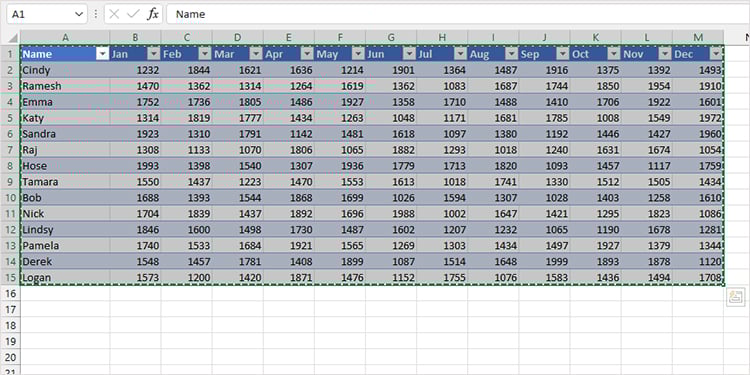Open the Jan column filter dropdown
The height and width of the screenshot is (375, 750).
(154, 55)
